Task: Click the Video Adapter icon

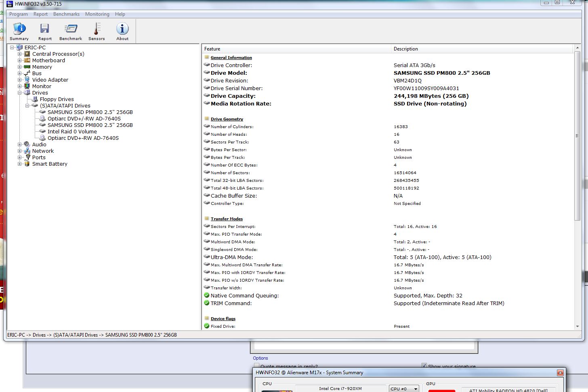Action: point(27,80)
